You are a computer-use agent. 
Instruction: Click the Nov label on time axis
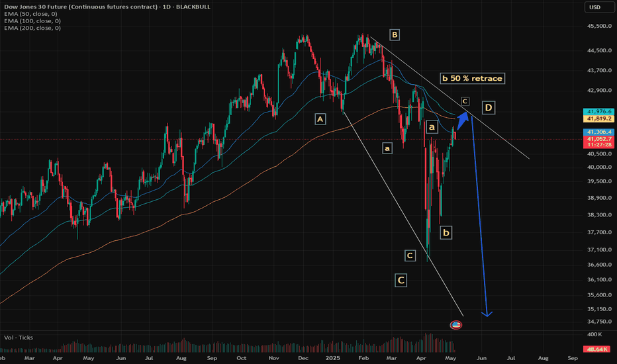tap(274, 358)
